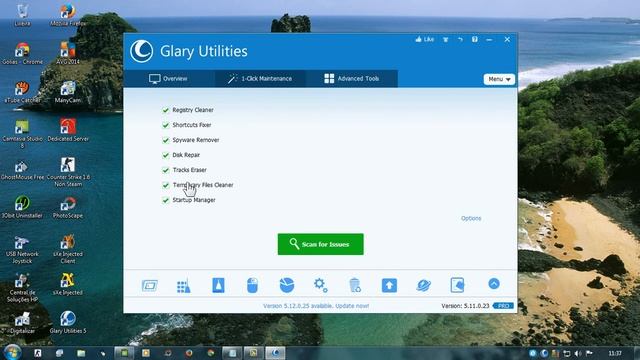Viewport: 640px width, 360px height.
Task: Click the taskbar clock showing 11:37
Action: (x=615, y=353)
